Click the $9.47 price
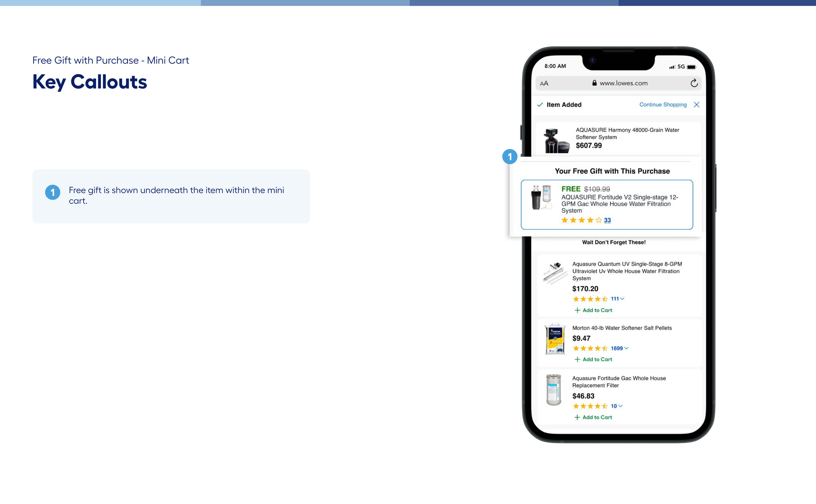The image size is (816, 504). pyautogui.click(x=581, y=338)
